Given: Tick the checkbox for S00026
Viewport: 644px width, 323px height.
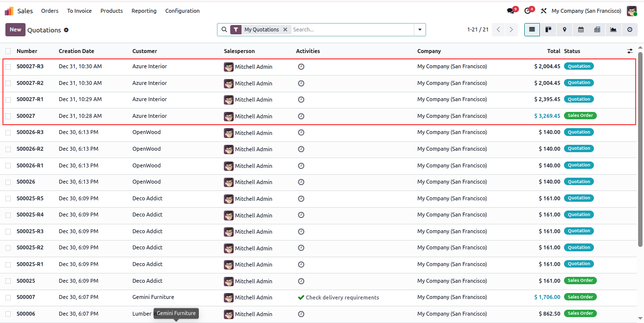Looking at the screenshot, I should point(8,182).
